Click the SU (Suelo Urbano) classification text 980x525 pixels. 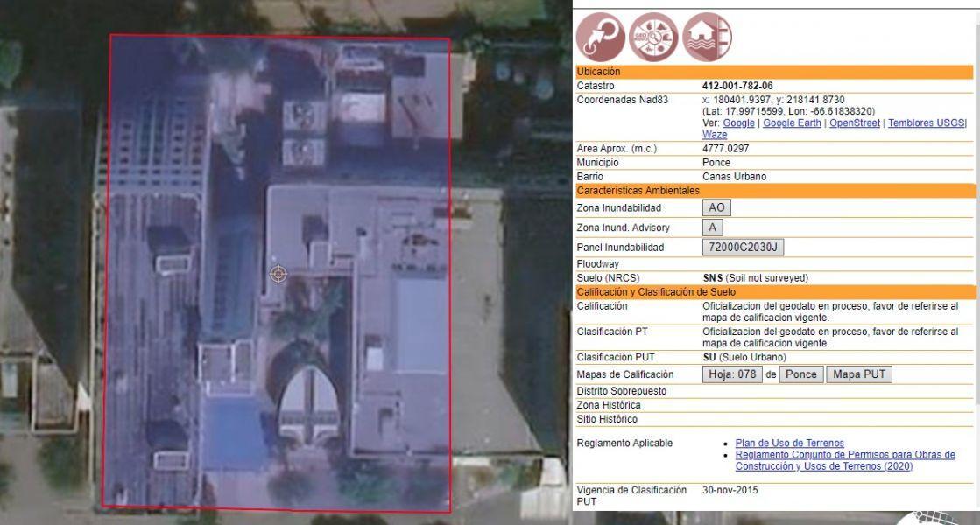pos(744,357)
